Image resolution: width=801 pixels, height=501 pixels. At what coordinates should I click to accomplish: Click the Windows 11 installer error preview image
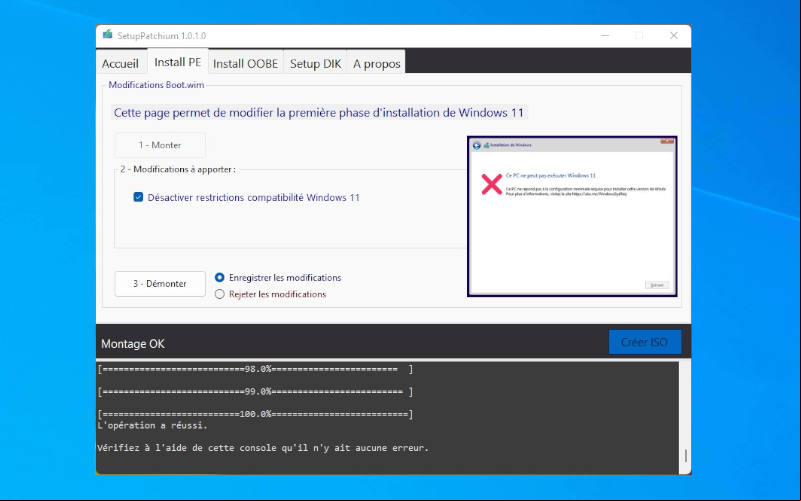[x=572, y=216]
